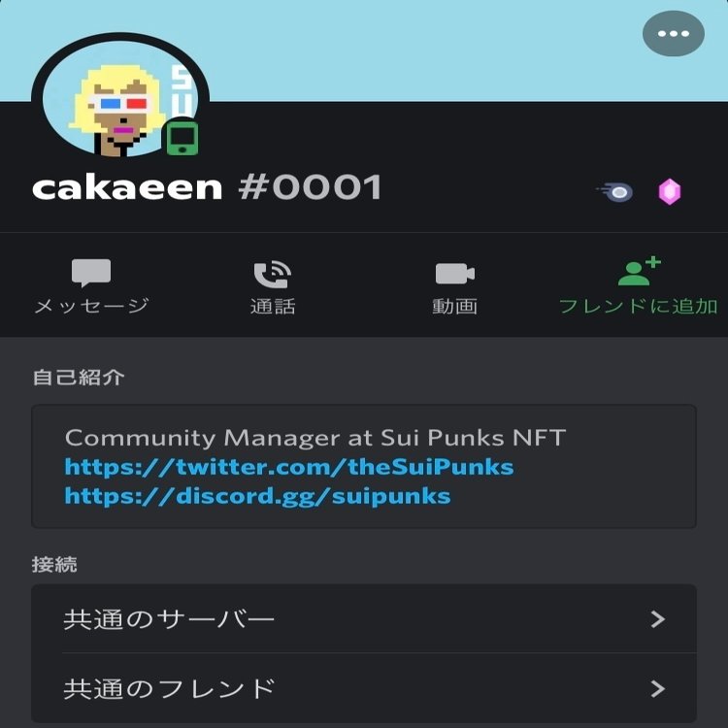This screenshot has width=728, height=728.
Task: Open cakaeen's pixel punk avatar
Action: point(119,98)
